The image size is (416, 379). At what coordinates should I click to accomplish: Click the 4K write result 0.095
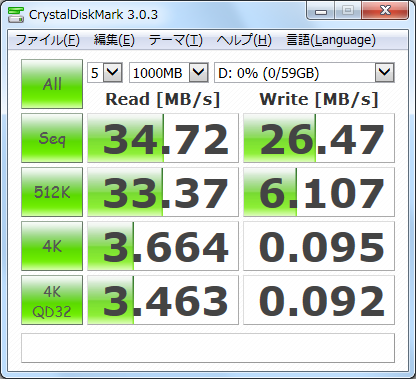(x=319, y=246)
